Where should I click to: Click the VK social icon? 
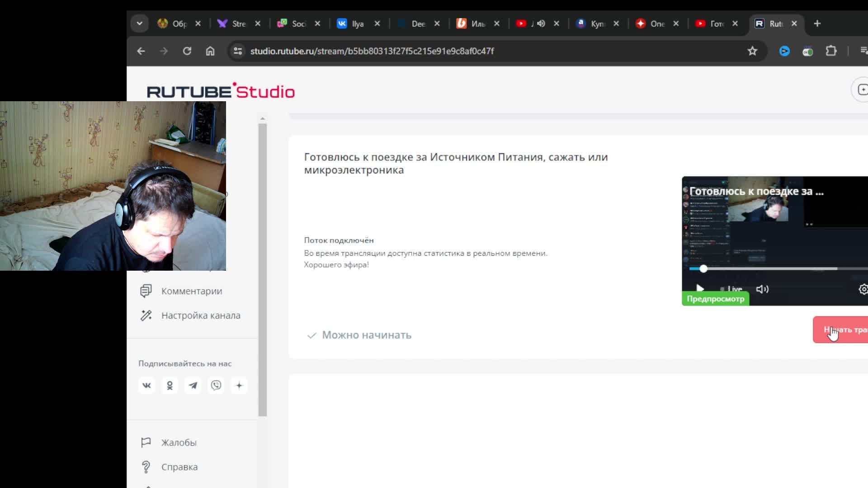146,385
